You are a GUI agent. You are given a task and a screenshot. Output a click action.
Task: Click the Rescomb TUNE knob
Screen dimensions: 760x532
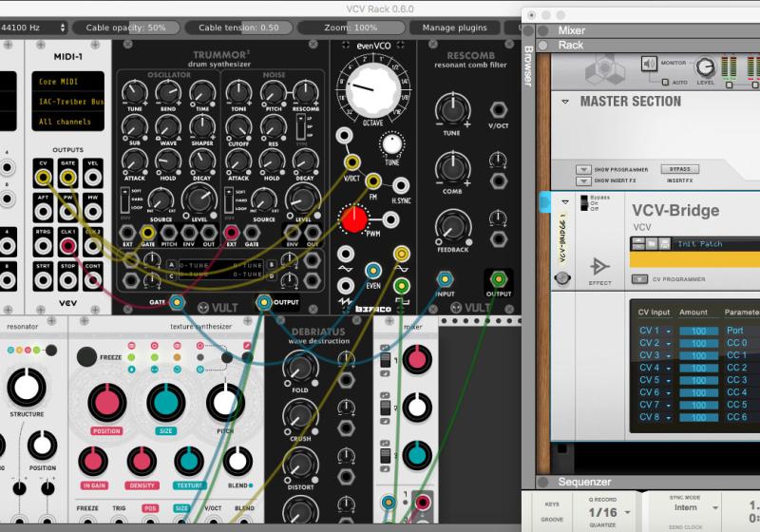tap(452, 109)
